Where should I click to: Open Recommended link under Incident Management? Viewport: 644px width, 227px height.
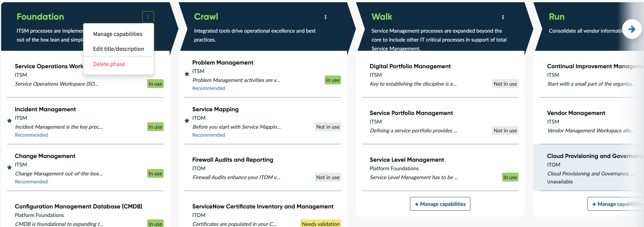tap(31, 135)
